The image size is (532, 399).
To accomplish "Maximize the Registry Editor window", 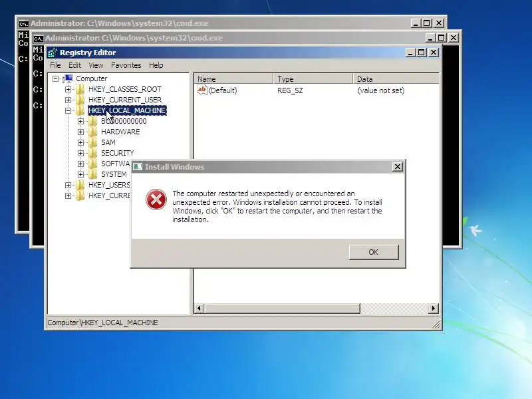I will pyautogui.click(x=422, y=53).
